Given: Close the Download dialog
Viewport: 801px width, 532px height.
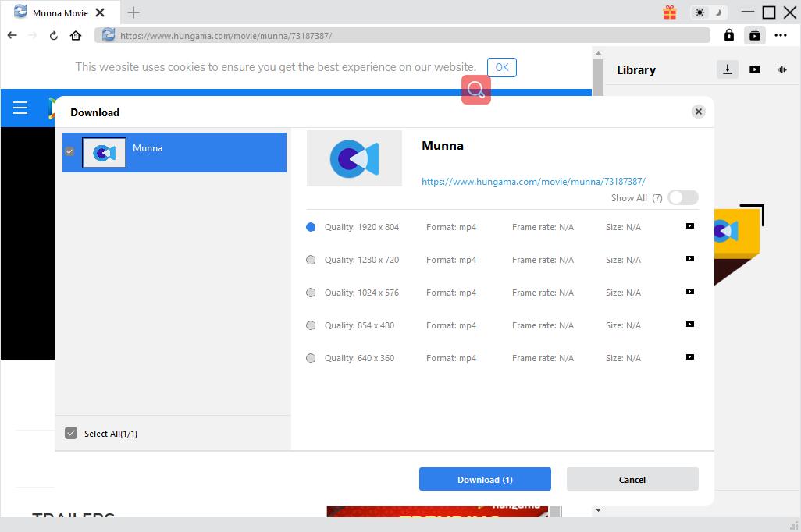Looking at the screenshot, I should 699,112.
